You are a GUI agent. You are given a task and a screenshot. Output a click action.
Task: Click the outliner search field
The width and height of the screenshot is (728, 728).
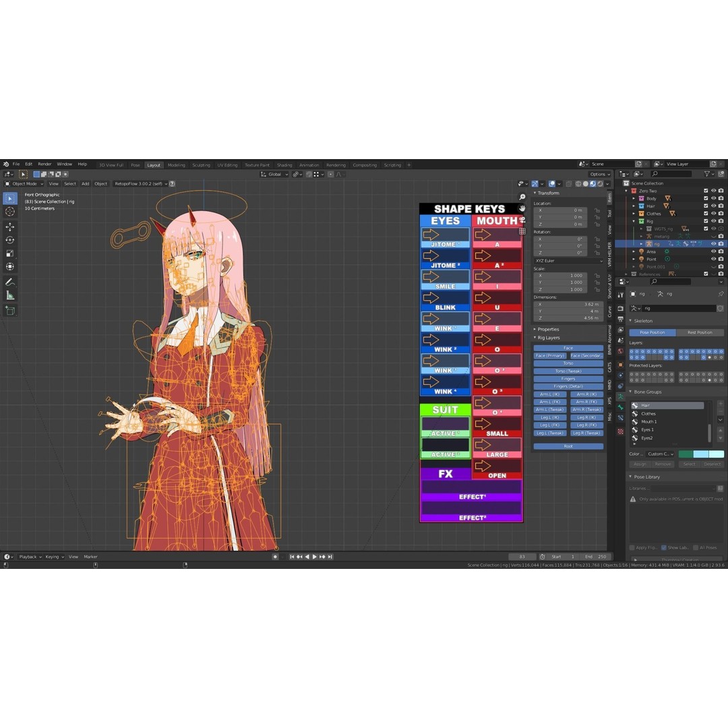pyautogui.click(x=671, y=174)
